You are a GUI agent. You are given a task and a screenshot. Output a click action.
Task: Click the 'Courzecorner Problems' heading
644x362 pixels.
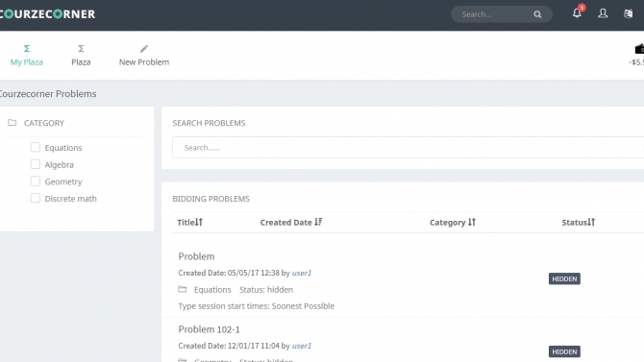(48, 93)
